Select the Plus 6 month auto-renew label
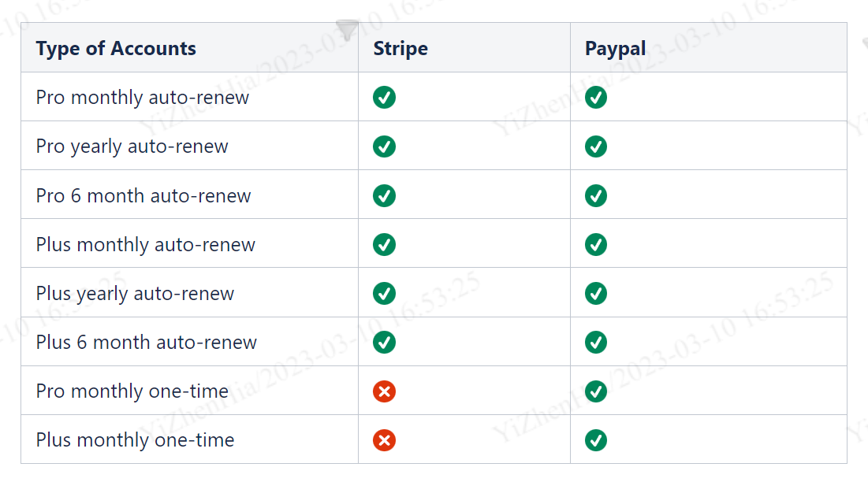 147,343
